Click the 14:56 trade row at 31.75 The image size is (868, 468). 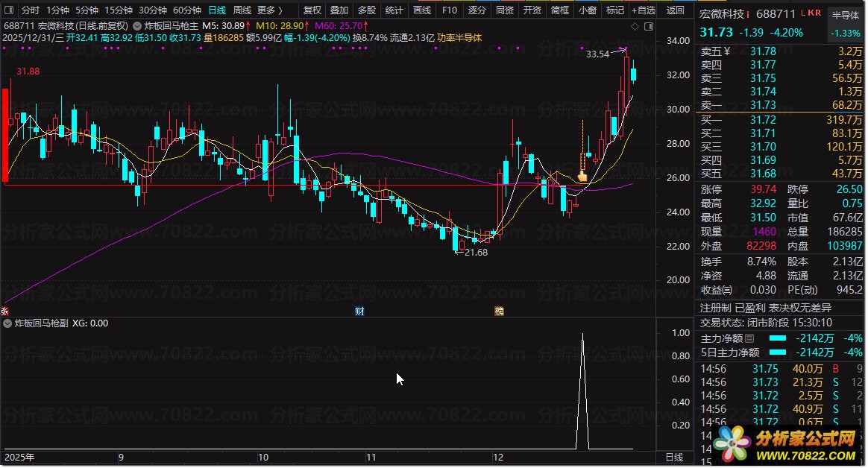point(781,368)
